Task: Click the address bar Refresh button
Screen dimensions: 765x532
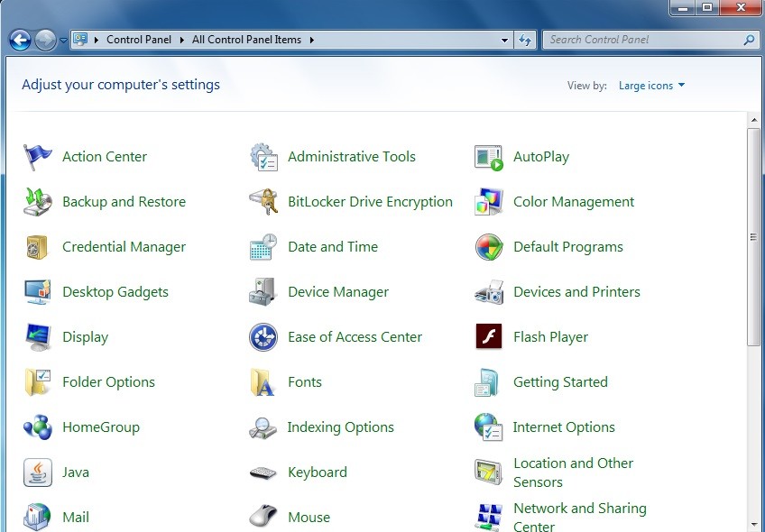Action: 525,40
